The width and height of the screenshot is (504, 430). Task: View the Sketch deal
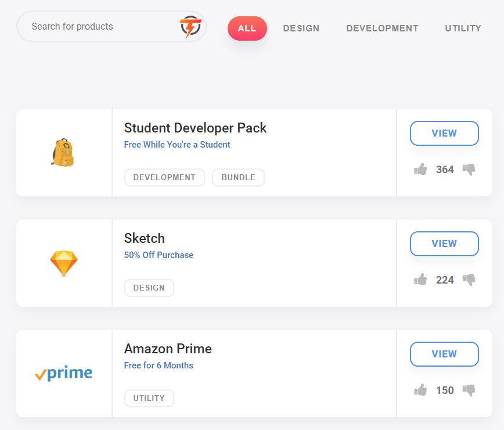point(444,244)
